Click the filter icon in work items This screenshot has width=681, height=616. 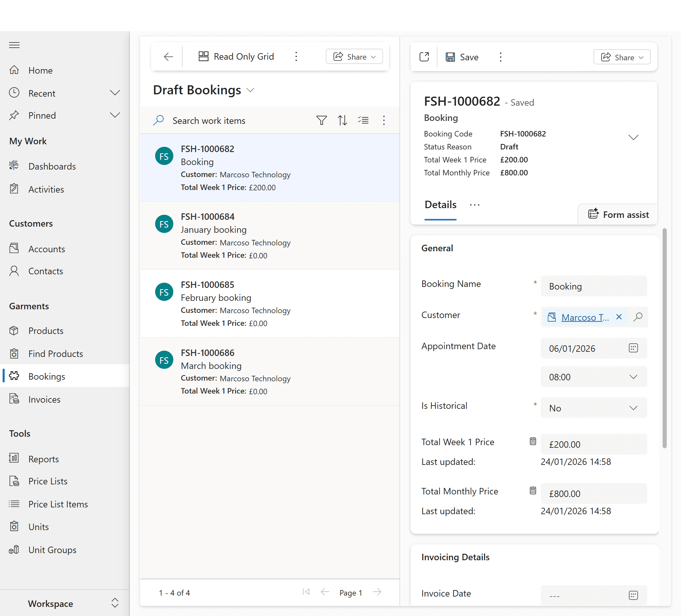(x=321, y=120)
